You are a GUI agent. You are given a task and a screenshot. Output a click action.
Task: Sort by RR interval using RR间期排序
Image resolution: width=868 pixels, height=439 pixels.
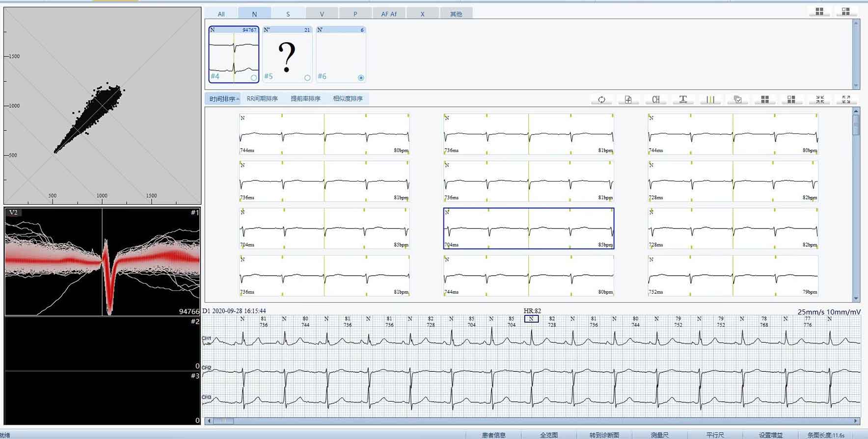pos(262,99)
